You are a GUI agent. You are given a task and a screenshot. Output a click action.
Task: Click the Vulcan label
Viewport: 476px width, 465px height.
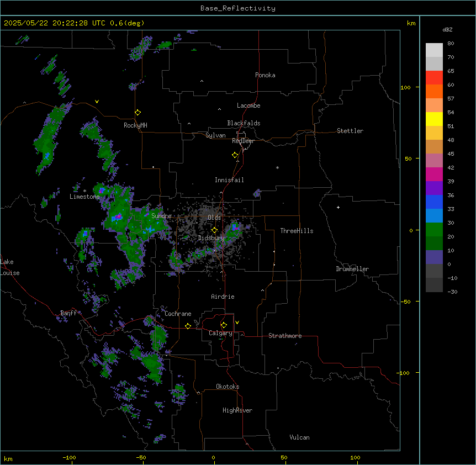pos(300,437)
